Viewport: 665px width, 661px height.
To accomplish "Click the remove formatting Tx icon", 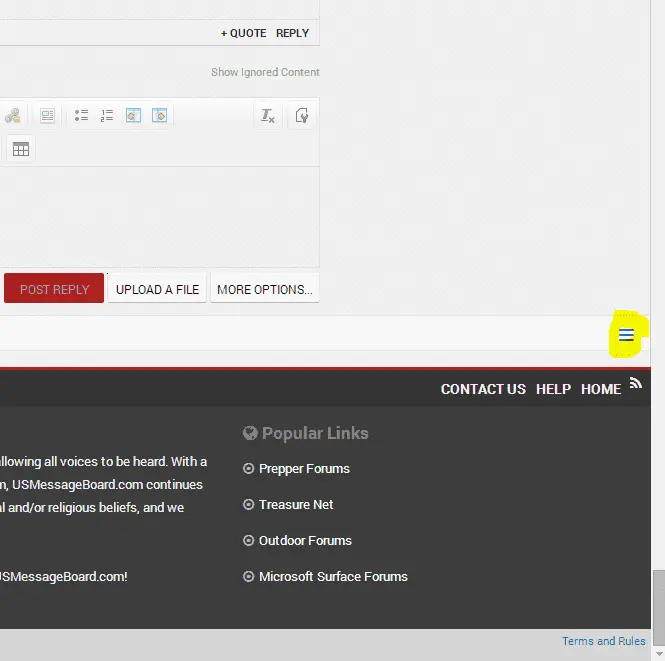I will point(267,116).
